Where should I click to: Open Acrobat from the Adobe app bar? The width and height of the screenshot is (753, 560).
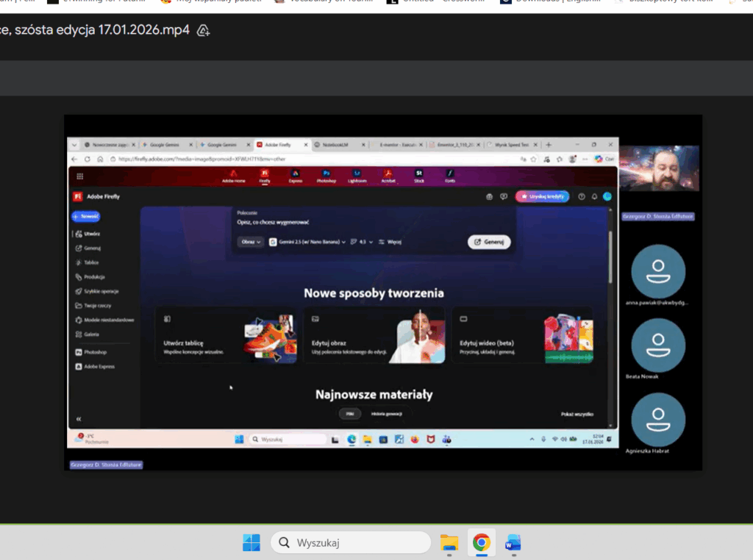[x=388, y=175]
